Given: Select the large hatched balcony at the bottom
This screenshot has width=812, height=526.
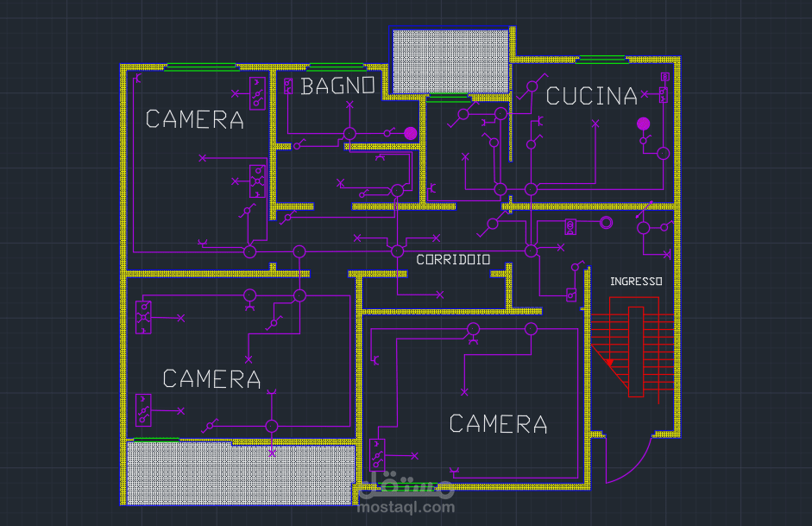Looking at the screenshot, I should coord(241,473).
